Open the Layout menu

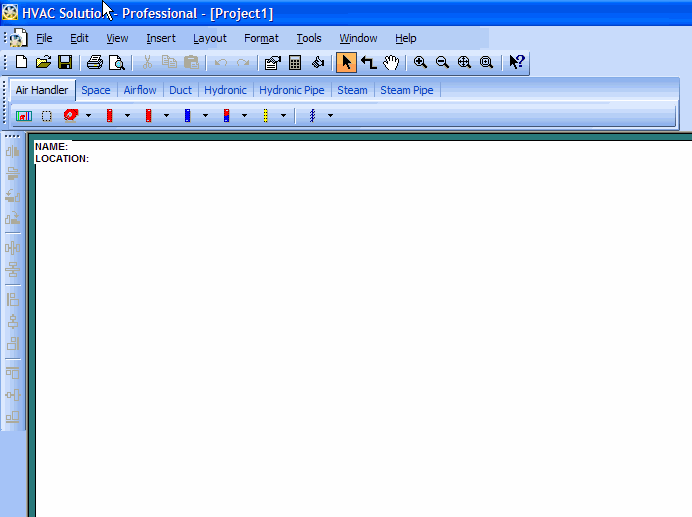coord(210,38)
